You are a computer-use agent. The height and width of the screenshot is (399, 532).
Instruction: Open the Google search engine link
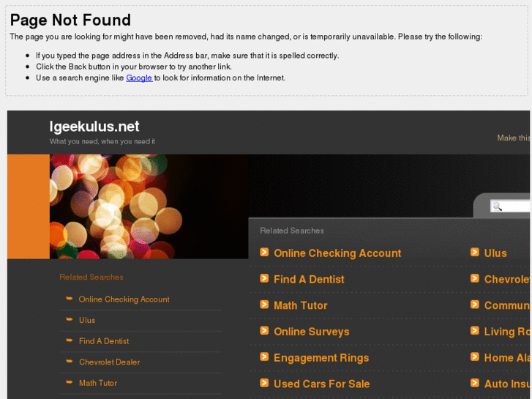point(139,78)
